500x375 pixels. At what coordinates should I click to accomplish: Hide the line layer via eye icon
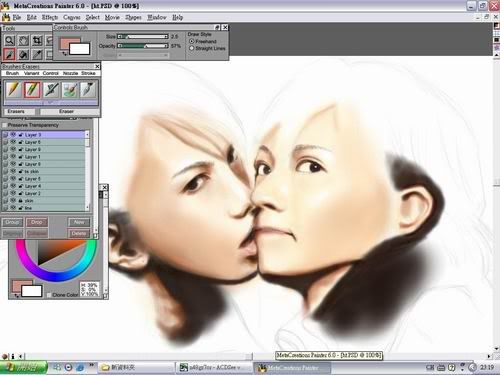coord(13,208)
